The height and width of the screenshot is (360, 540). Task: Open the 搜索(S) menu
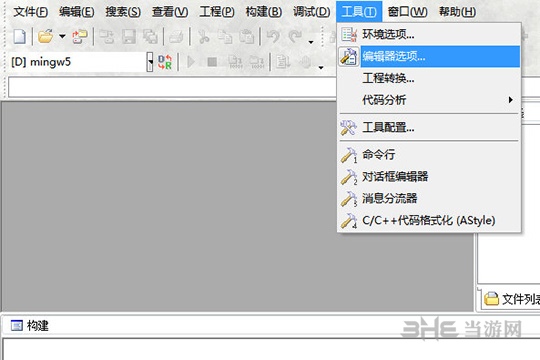pyautogui.click(x=123, y=12)
